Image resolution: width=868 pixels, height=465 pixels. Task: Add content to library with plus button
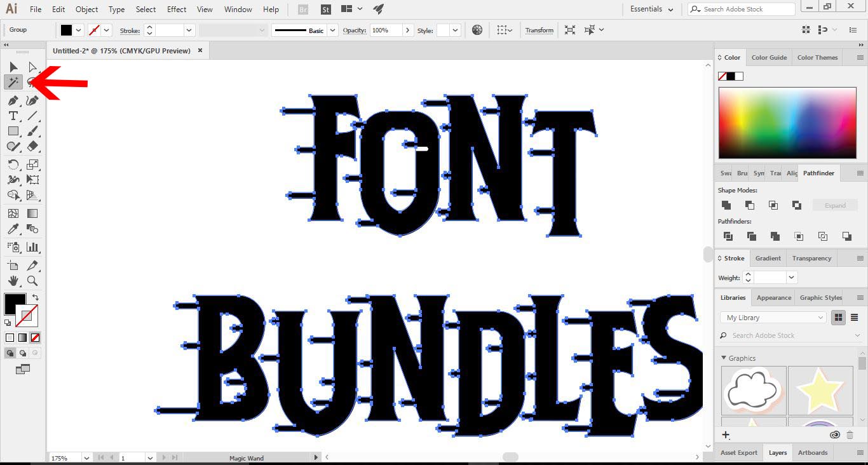click(x=726, y=435)
